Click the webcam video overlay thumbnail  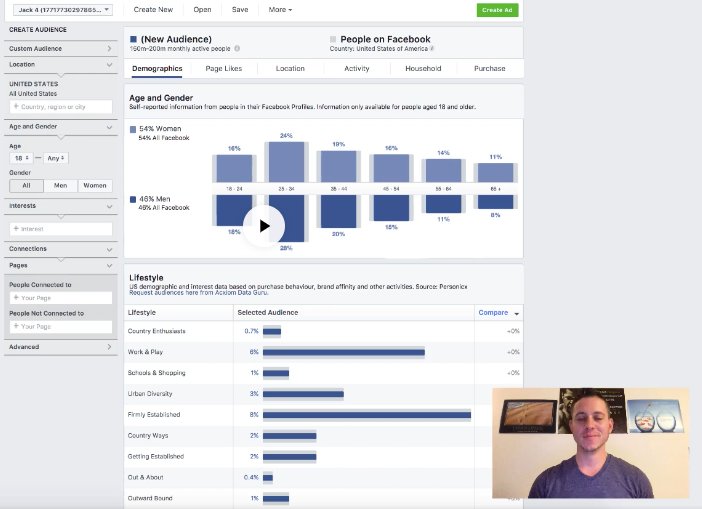[591, 443]
